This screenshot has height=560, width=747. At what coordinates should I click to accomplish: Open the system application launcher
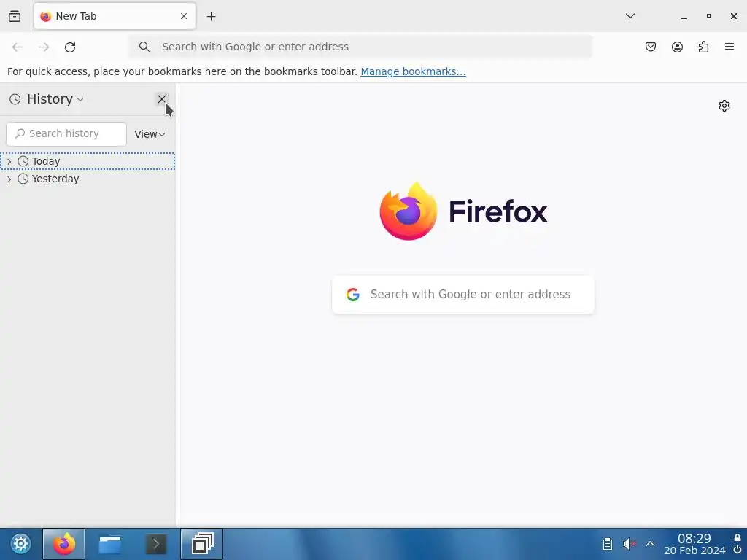[20, 544]
